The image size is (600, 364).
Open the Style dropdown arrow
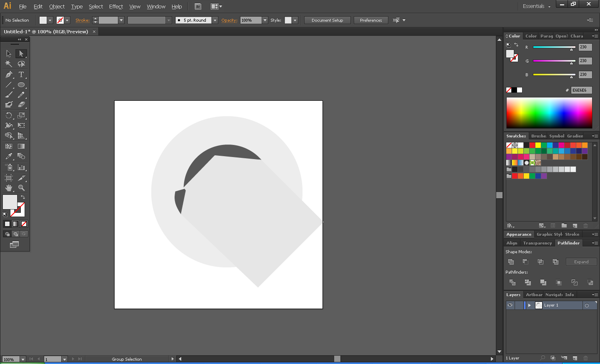(295, 20)
